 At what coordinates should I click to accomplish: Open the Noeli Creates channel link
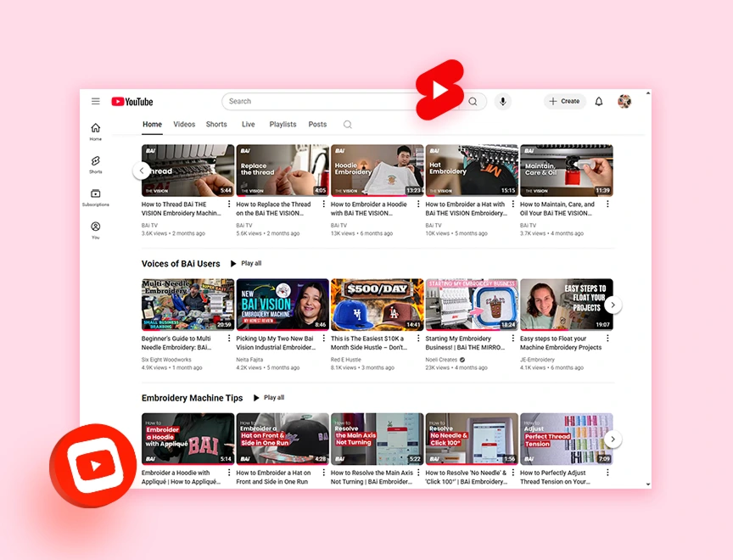441,360
